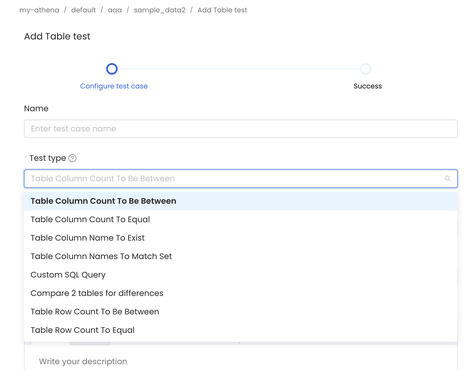This screenshot has width=469, height=370.
Task: Select Table Column Names To Match Set
Action: click(x=241, y=256)
